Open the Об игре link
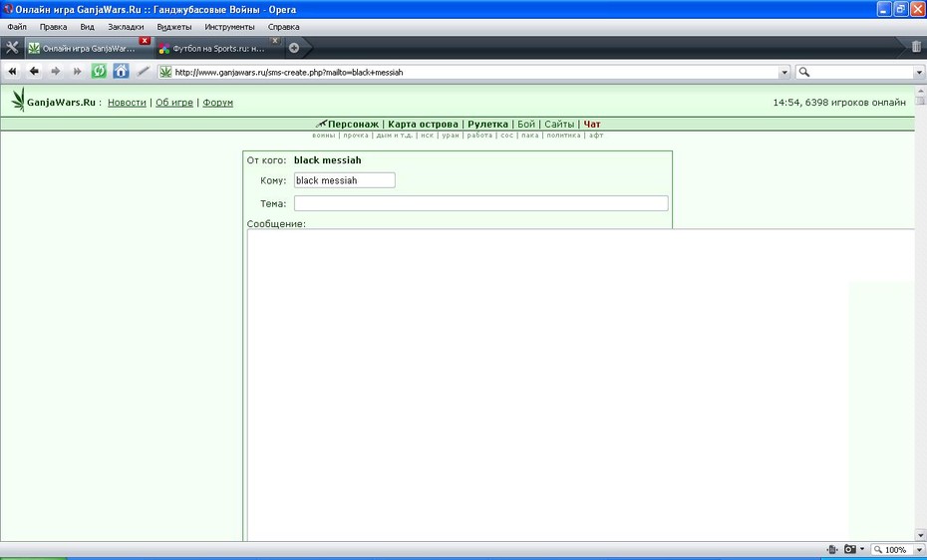927x560 pixels. coord(174,103)
